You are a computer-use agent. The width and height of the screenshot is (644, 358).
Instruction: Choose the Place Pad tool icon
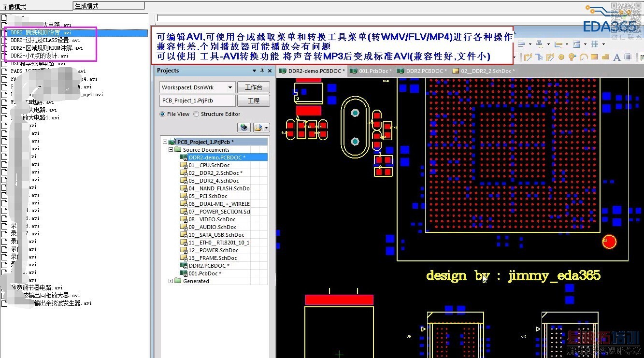561,57
